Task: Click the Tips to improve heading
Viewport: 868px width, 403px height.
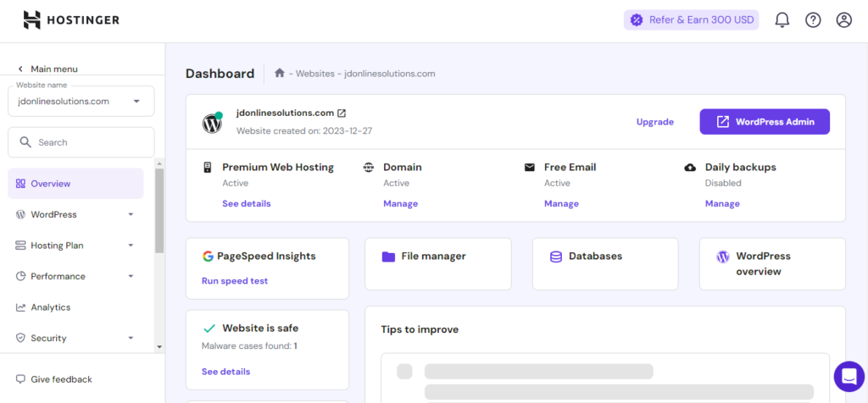Action: pos(420,329)
